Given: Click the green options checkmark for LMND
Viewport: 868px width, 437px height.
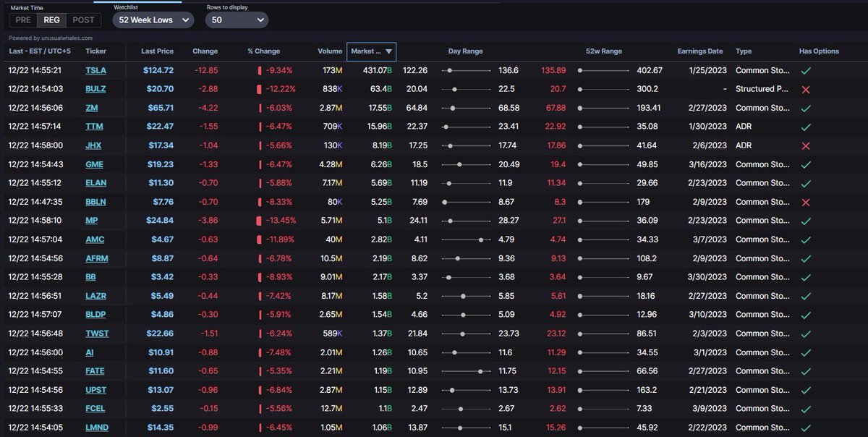Looking at the screenshot, I should coord(806,427).
